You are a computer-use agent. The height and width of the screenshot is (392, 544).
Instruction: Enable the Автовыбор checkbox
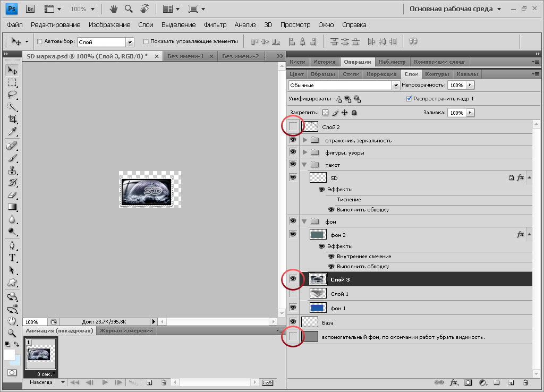[x=39, y=41]
